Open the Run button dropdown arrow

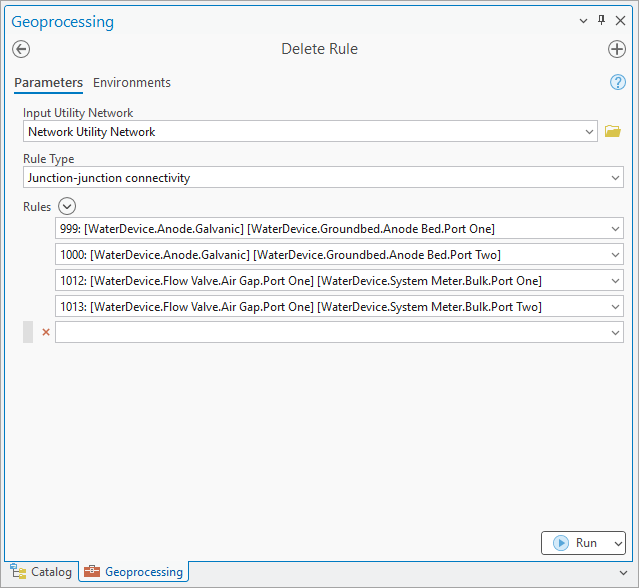617,543
